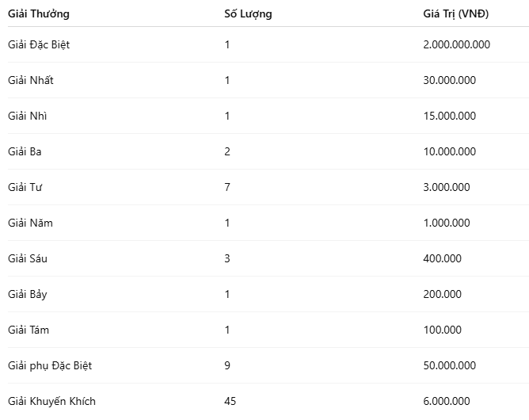The width and height of the screenshot is (529, 420).
Task: Click the 2.000.000.000 prize value
Action: [456, 44]
